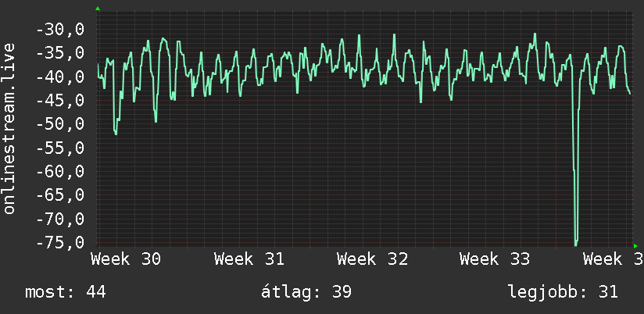Click the green arrow atop the y-axis
Screen dimensions: 644x314
(98, 9)
